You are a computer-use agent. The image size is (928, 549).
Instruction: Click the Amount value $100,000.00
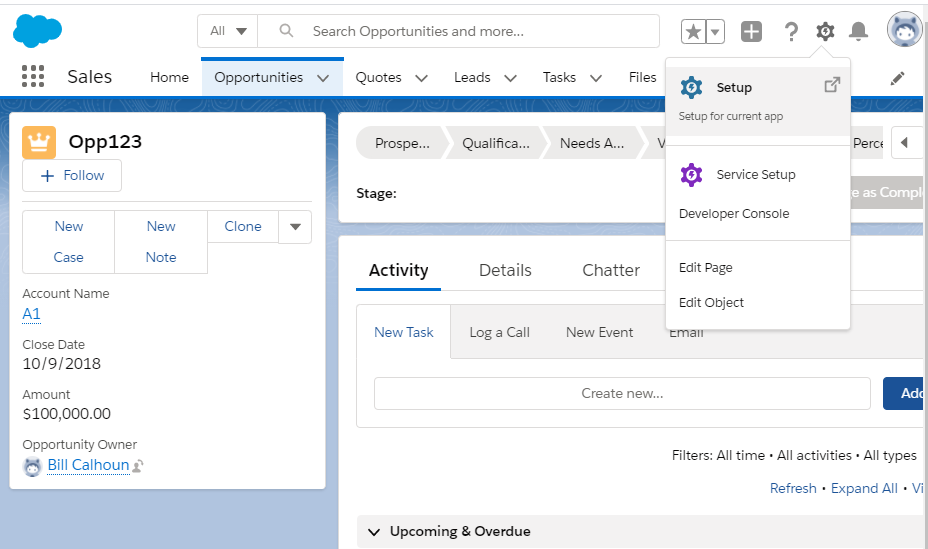(x=67, y=414)
